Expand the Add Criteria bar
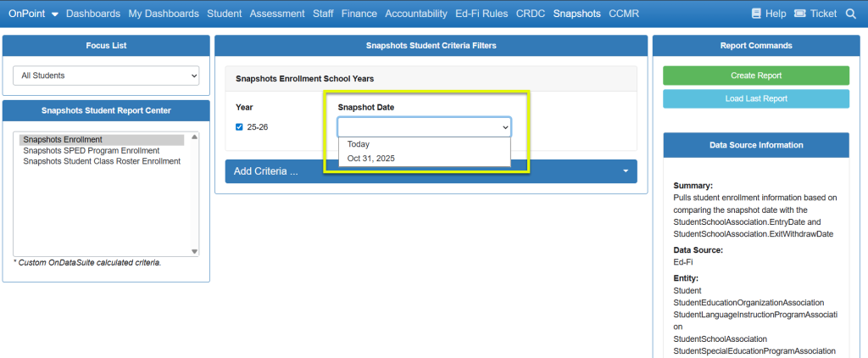Screen dimensions: 868x358 [x=431, y=171]
